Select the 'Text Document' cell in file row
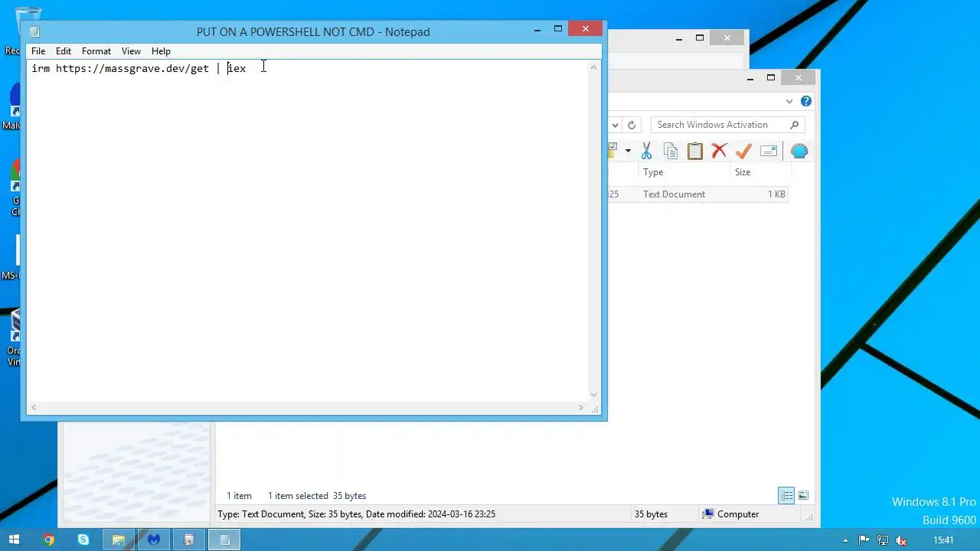 (674, 194)
